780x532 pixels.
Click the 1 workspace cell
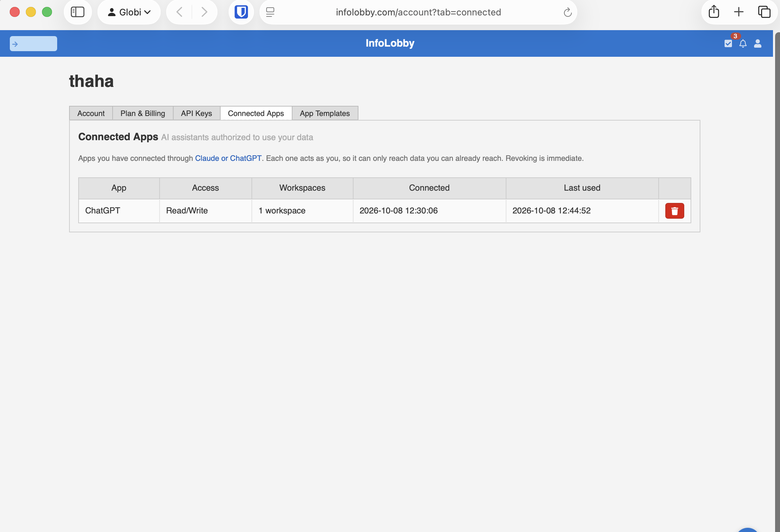[302, 211]
